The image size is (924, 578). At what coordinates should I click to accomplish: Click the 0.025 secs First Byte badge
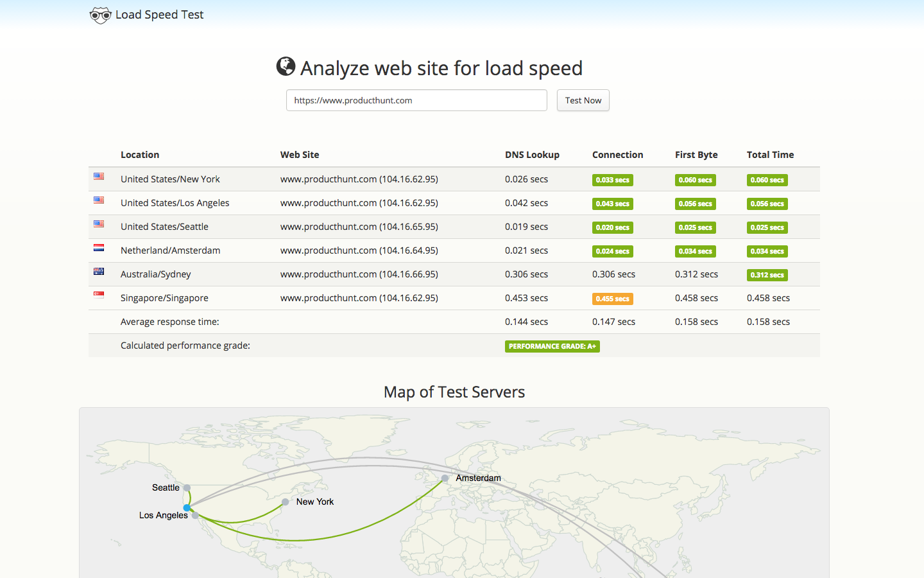pos(696,227)
